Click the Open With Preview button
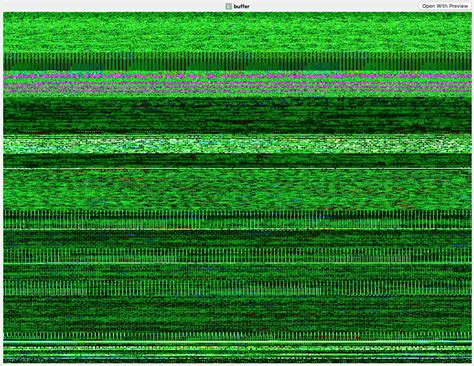 (x=445, y=6)
